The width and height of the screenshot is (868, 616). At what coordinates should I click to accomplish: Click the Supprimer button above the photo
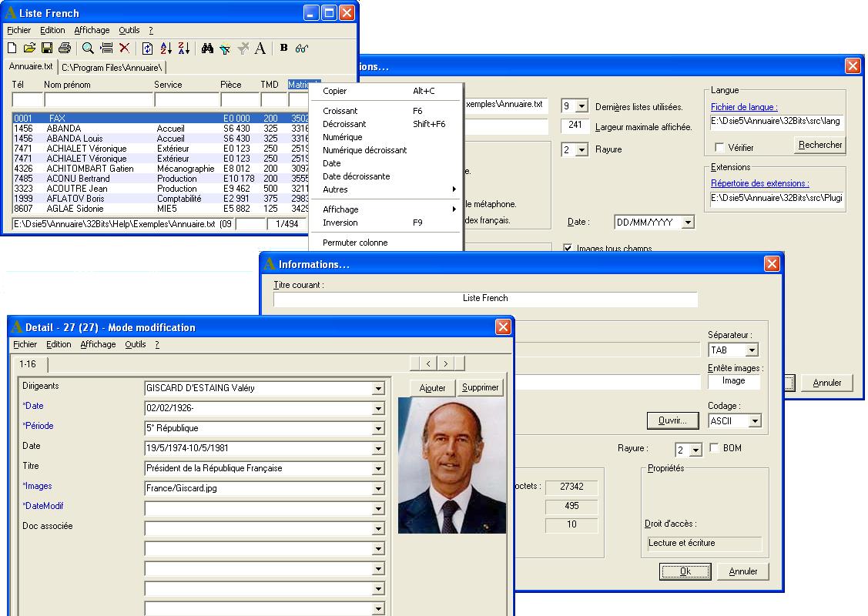[x=480, y=388]
